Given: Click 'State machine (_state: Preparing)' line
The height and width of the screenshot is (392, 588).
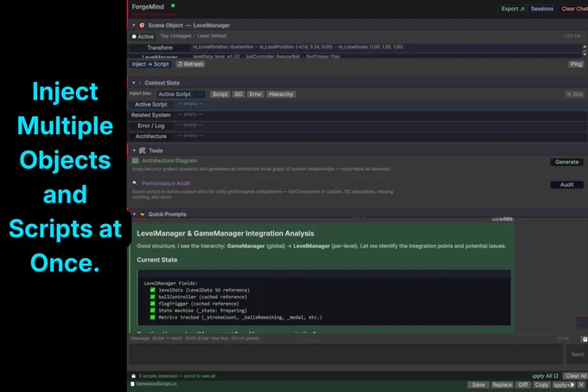Looking at the screenshot, I should click(x=203, y=311).
